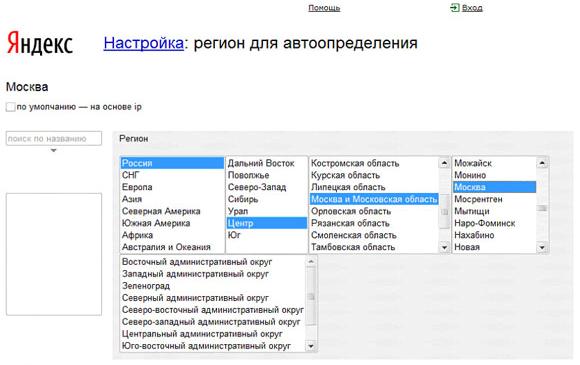Select Европа in country list
Screen dimensions: 580x365
[172, 187]
